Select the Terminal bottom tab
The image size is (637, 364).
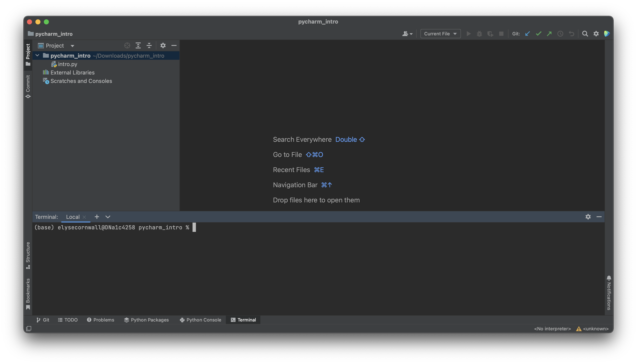pyautogui.click(x=243, y=320)
